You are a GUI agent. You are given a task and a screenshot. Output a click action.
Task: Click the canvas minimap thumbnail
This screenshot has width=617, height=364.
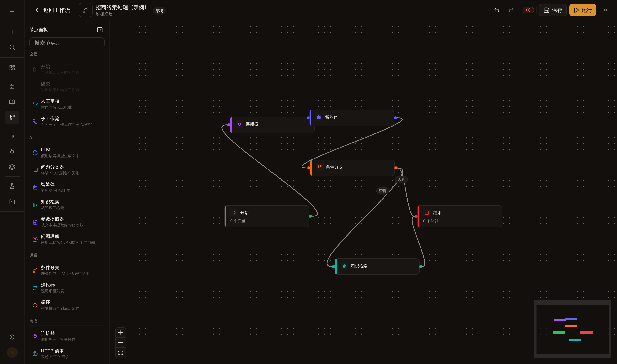572,329
